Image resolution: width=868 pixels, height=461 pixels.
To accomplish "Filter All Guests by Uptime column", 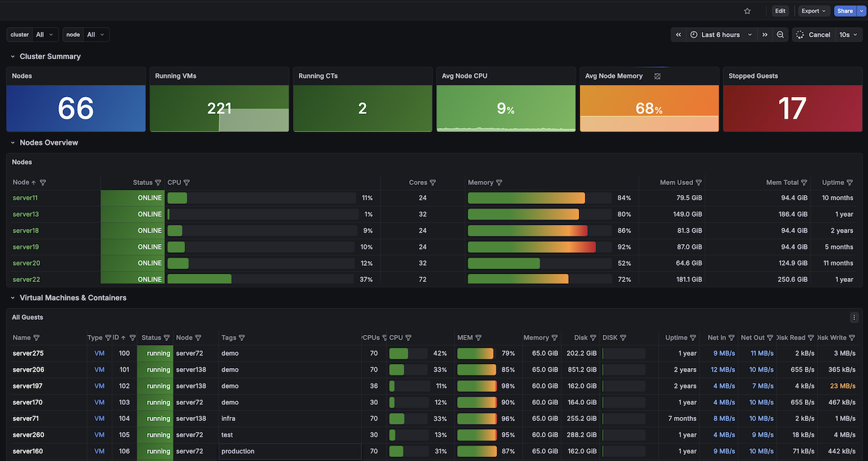I will [693, 338].
